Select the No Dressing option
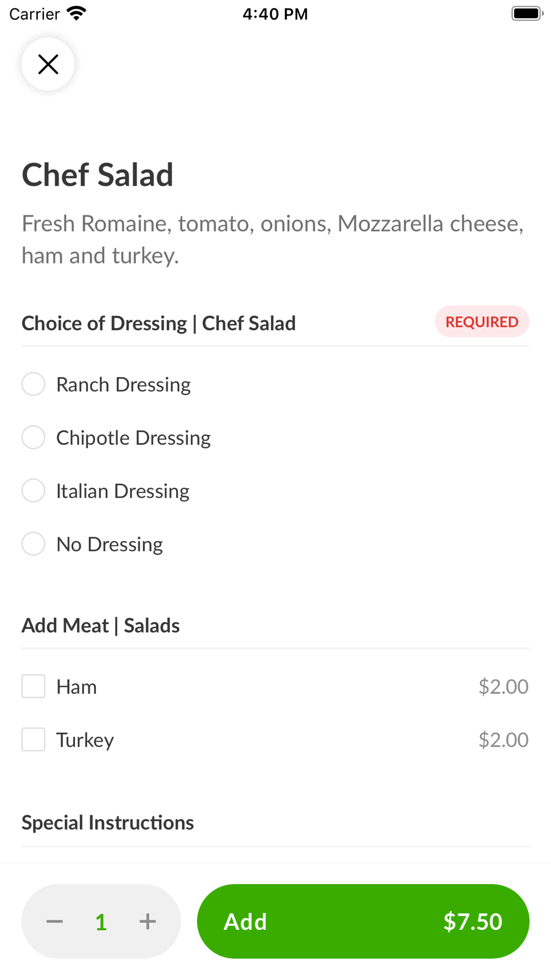This screenshot has width=551, height=980. [x=33, y=544]
